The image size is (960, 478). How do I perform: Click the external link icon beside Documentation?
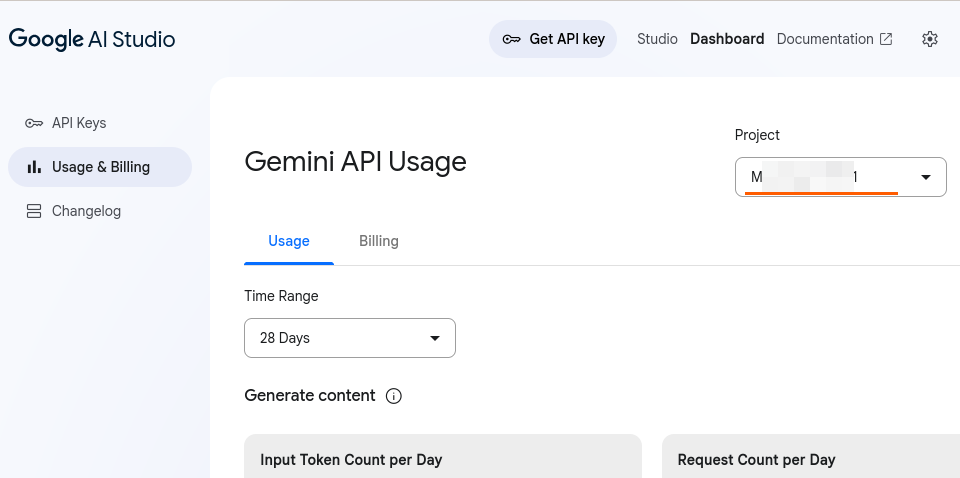885,39
